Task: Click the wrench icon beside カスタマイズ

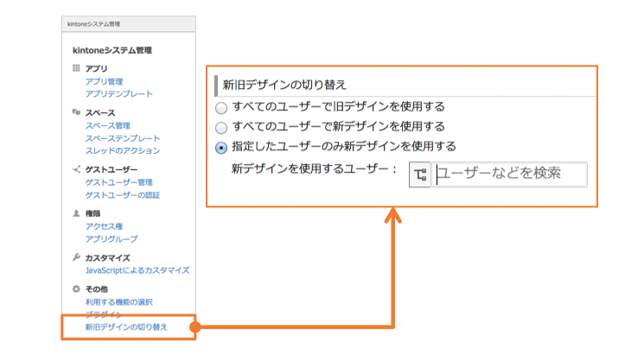Action: 76,257
